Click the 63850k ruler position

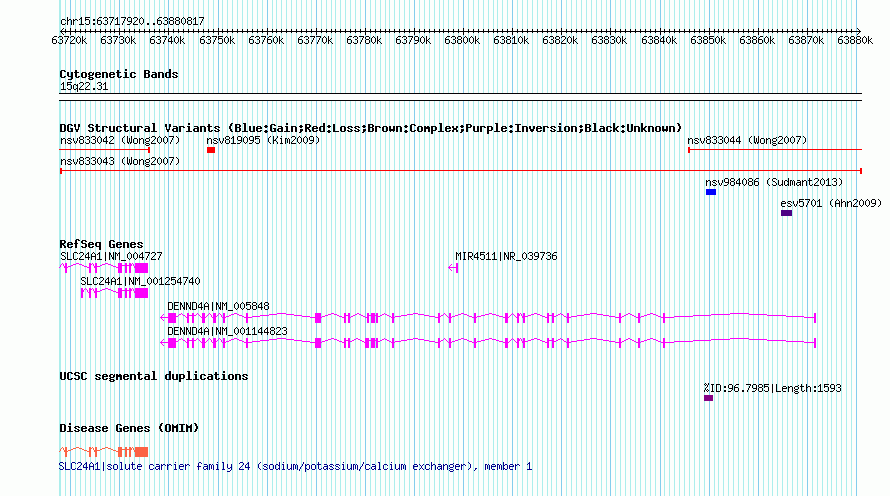708,40
